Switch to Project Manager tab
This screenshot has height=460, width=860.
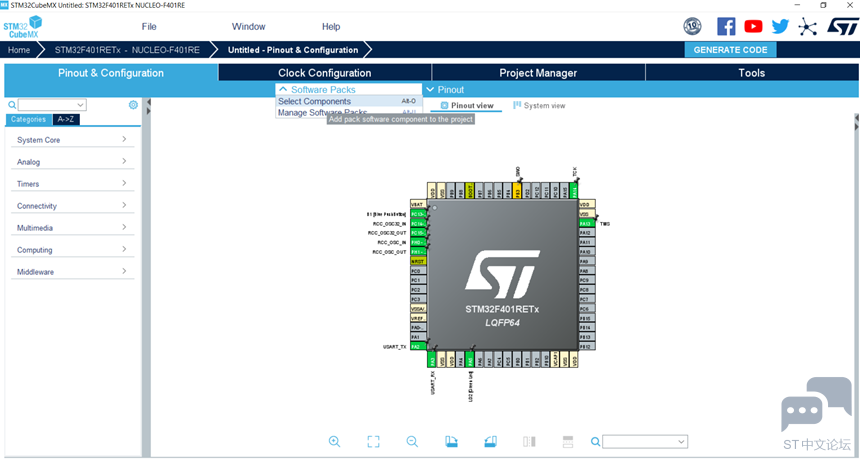(538, 73)
